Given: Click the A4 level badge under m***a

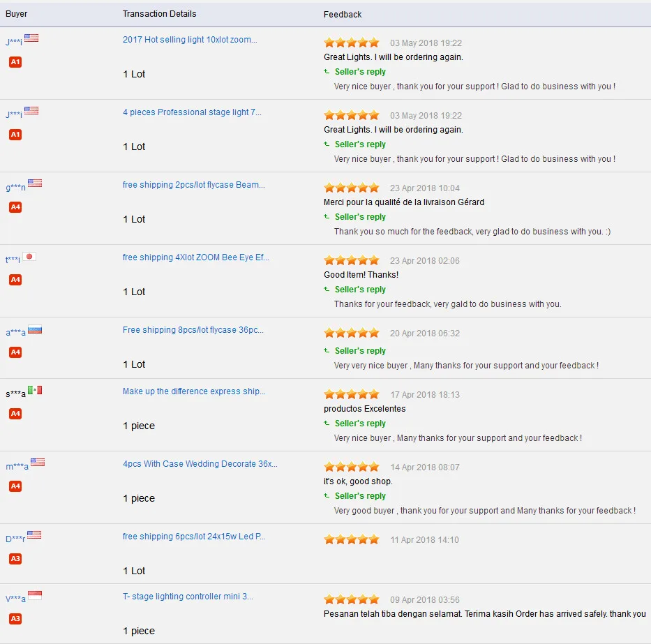Looking at the screenshot, I should tap(15, 486).
